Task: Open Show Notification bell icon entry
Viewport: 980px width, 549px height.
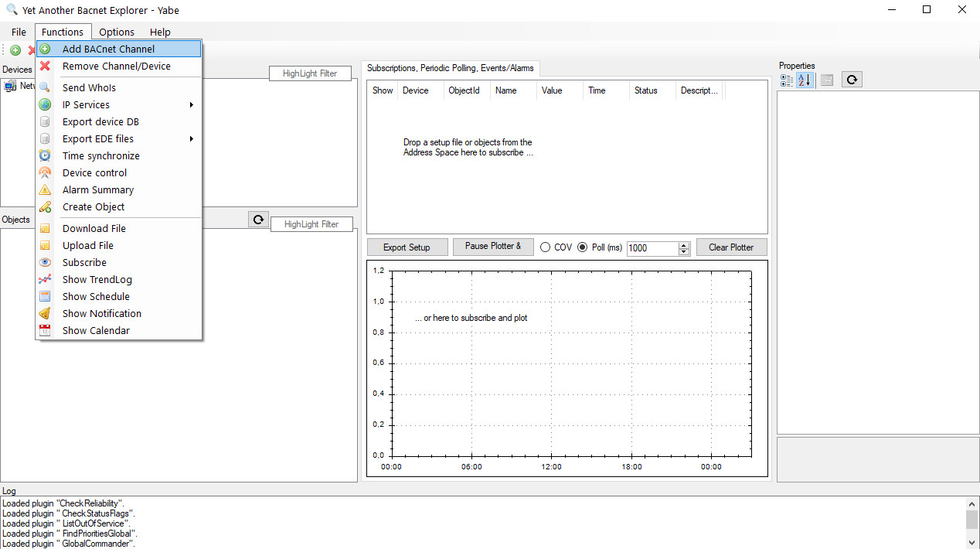Action: tap(45, 313)
